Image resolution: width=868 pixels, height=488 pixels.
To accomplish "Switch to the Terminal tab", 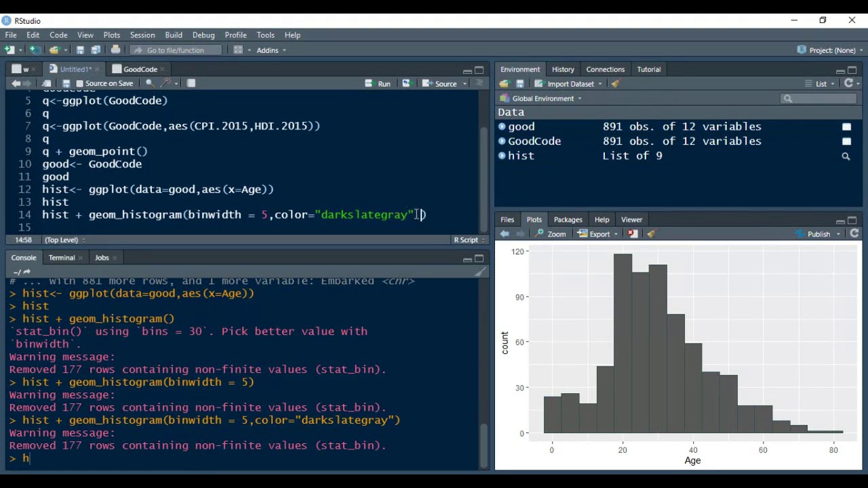I will [62, 258].
